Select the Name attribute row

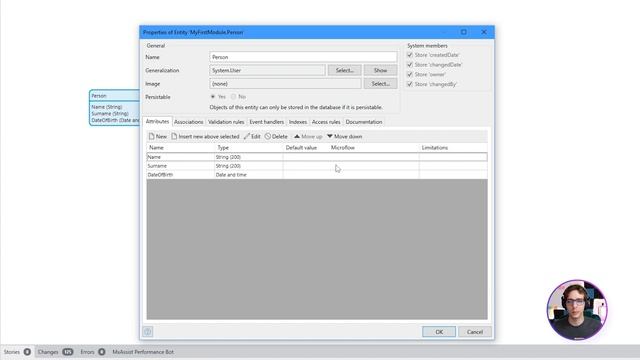317,157
